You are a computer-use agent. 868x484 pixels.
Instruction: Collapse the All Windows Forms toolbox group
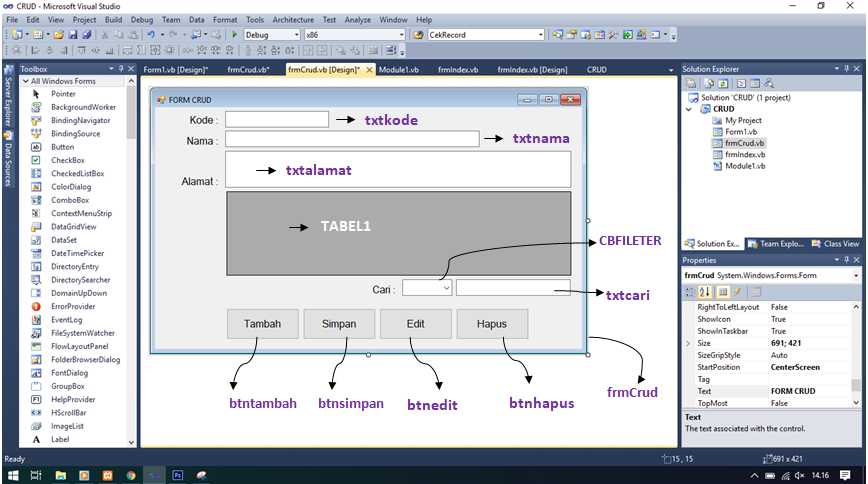click(25, 81)
